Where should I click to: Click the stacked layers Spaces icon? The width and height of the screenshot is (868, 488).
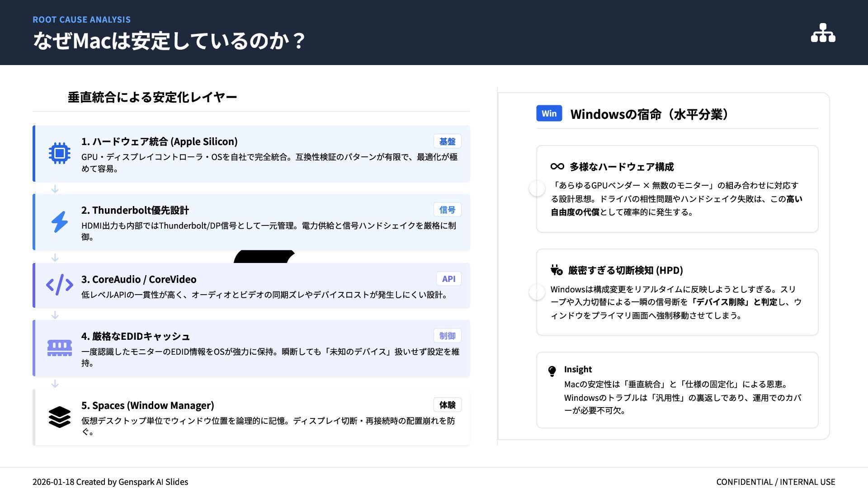pyautogui.click(x=59, y=417)
